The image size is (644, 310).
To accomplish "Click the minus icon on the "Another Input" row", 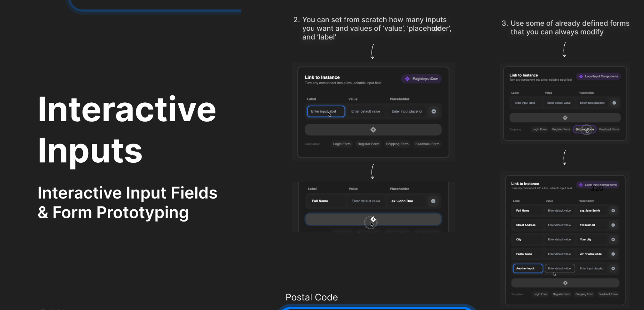I will (613, 269).
